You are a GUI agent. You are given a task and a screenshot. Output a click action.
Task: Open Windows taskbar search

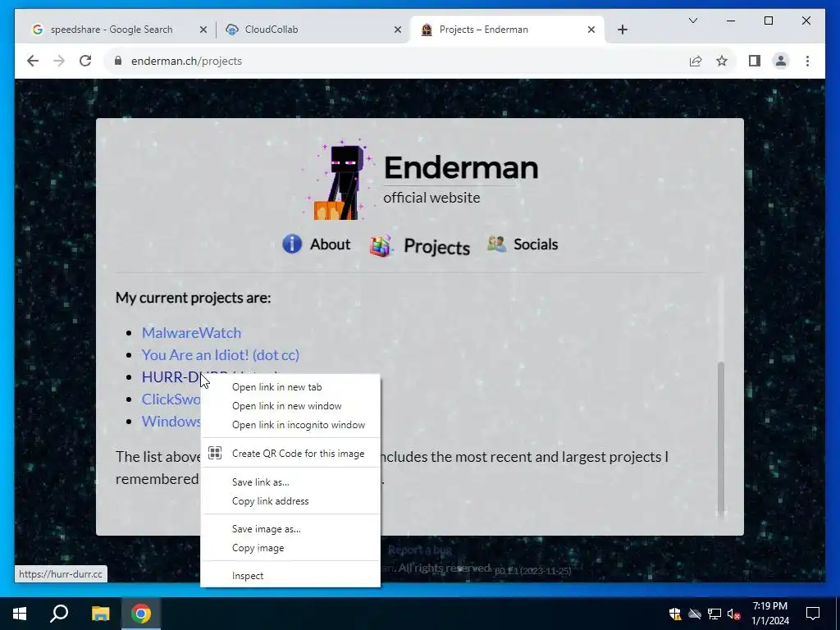(59, 614)
